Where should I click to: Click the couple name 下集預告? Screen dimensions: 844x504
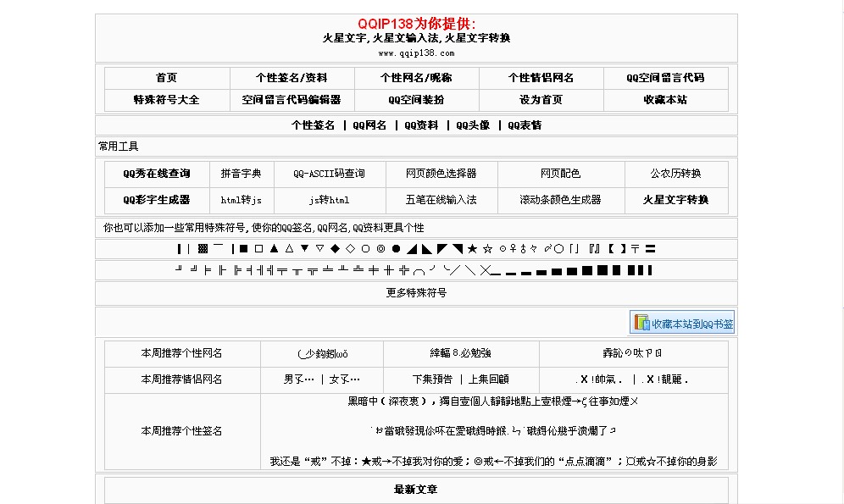click(x=432, y=379)
